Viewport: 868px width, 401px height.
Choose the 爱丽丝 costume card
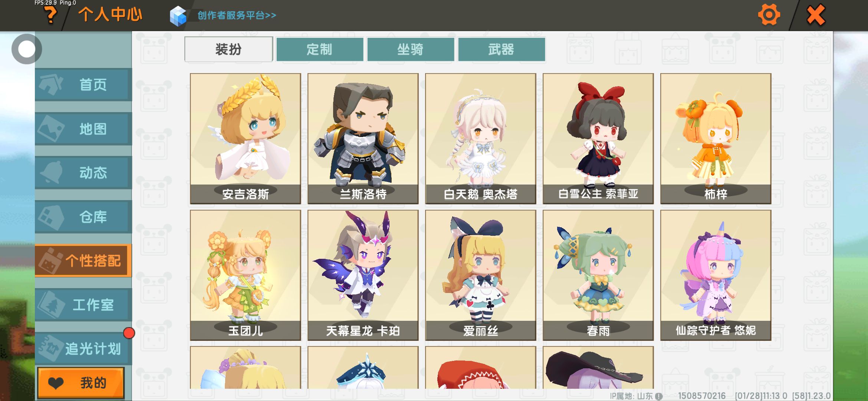[481, 275]
